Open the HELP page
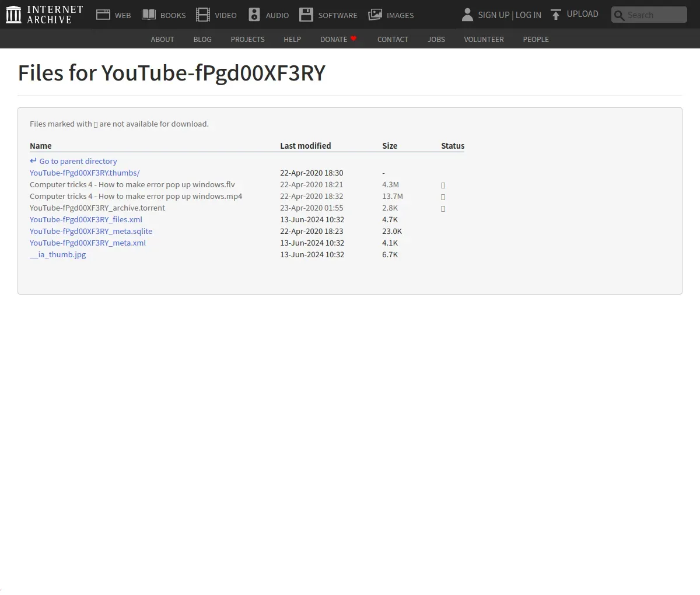This screenshot has width=700, height=595. (292, 39)
